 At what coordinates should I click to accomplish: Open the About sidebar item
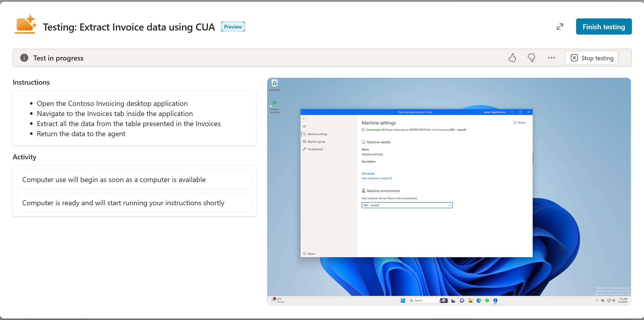click(x=311, y=254)
